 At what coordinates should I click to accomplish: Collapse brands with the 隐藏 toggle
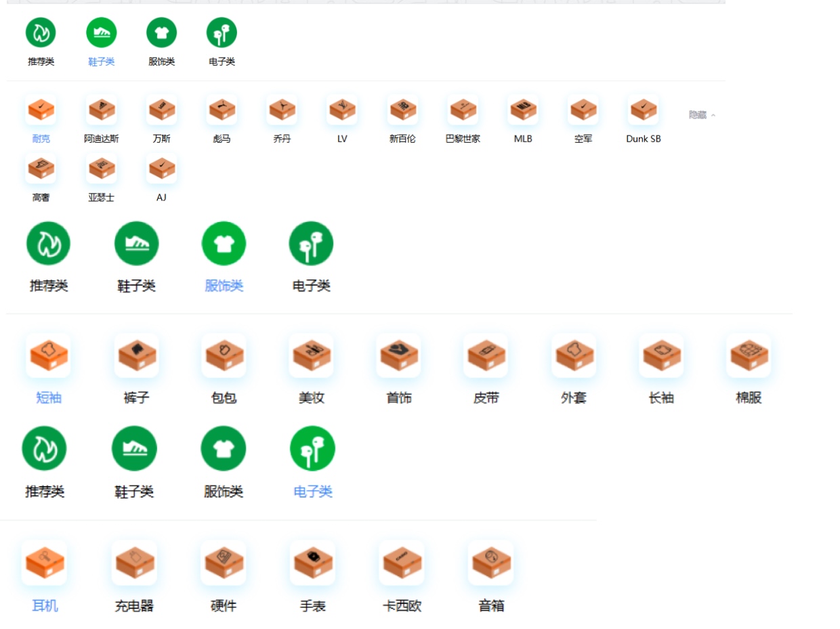(x=702, y=115)
